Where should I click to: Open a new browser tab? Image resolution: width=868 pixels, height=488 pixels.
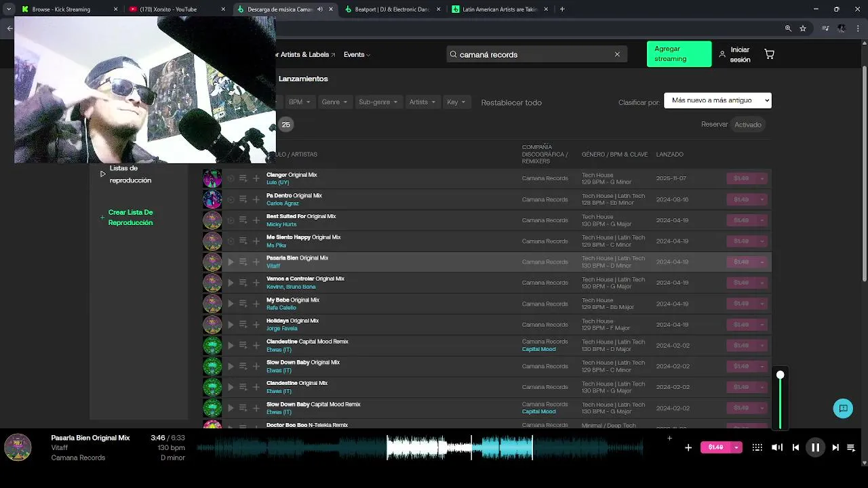pyautogui.click(x=562, y=9)
